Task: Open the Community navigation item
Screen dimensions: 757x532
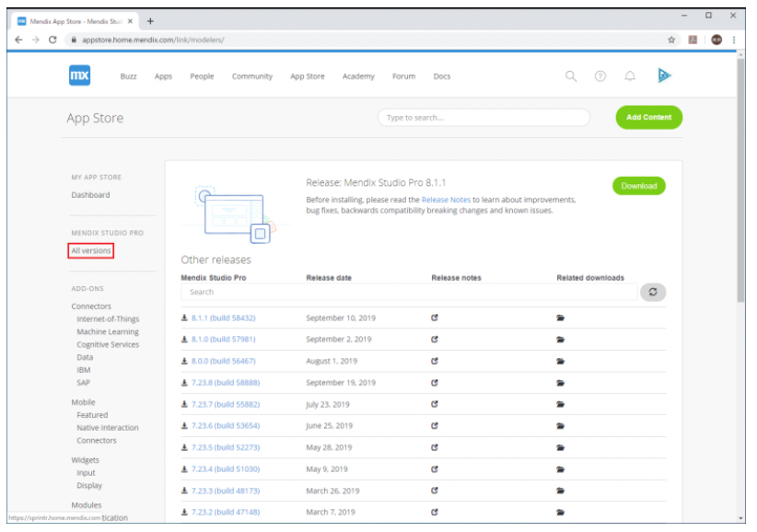Action: [x=252, y=76]
